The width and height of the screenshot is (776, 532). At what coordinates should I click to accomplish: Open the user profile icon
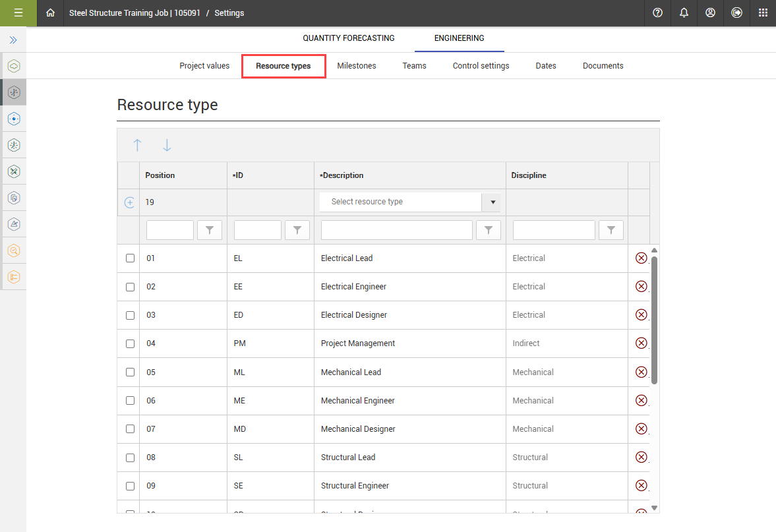pyautogui.click(x=710, y=13)
